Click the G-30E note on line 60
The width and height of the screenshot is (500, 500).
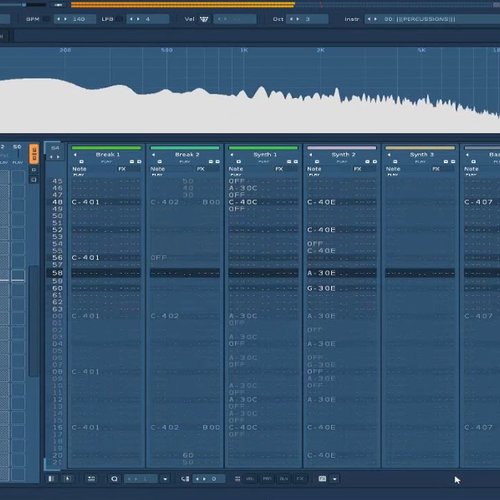tap(321, 288)
